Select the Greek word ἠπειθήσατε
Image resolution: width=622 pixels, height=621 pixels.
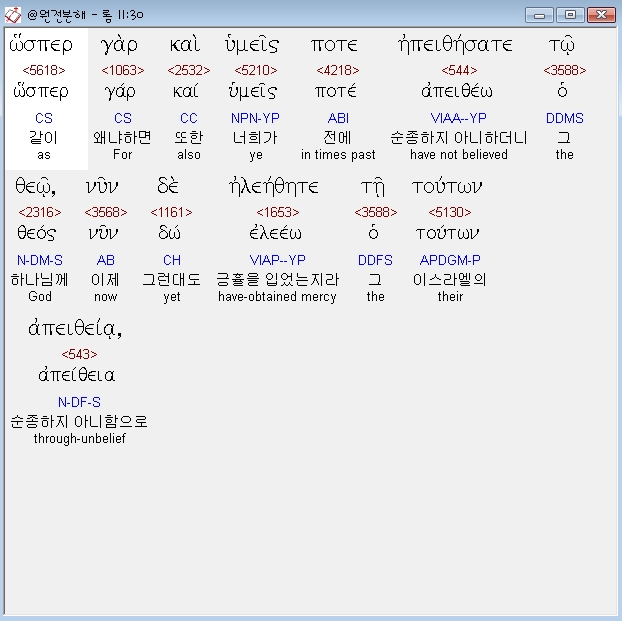point(455,44)
